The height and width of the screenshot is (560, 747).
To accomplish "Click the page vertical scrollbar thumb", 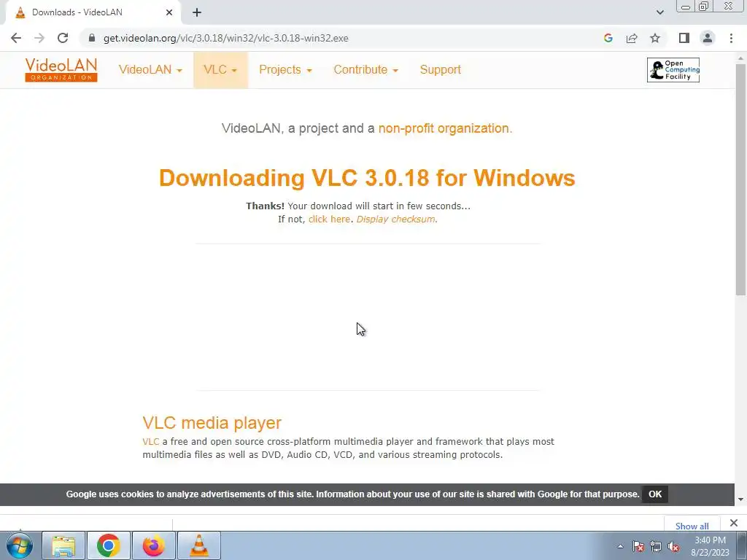I will (x=741, y=179).
